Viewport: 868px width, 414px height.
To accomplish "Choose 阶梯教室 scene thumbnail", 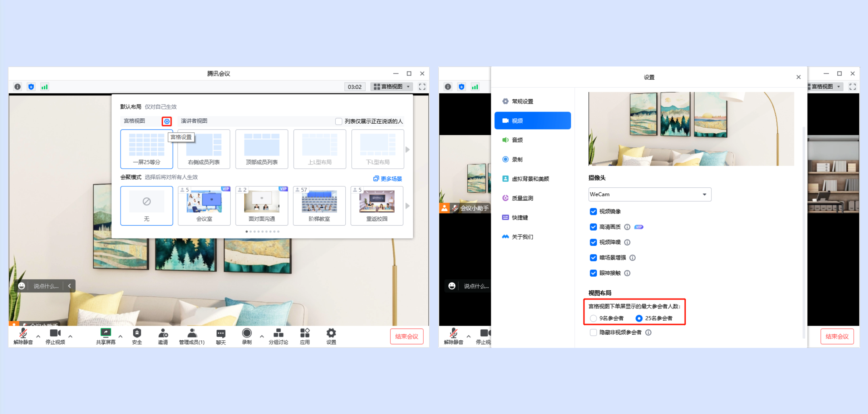I will (319, 206).
